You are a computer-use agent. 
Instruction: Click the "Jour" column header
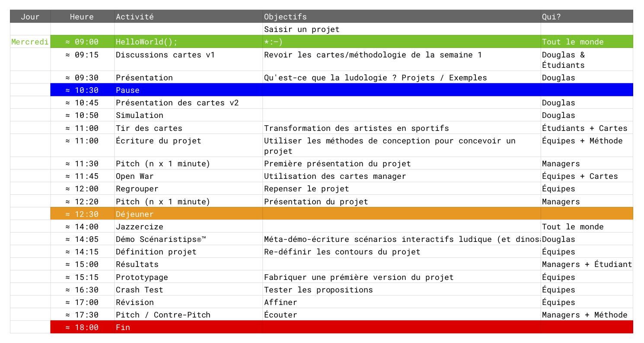pos(30,17)
